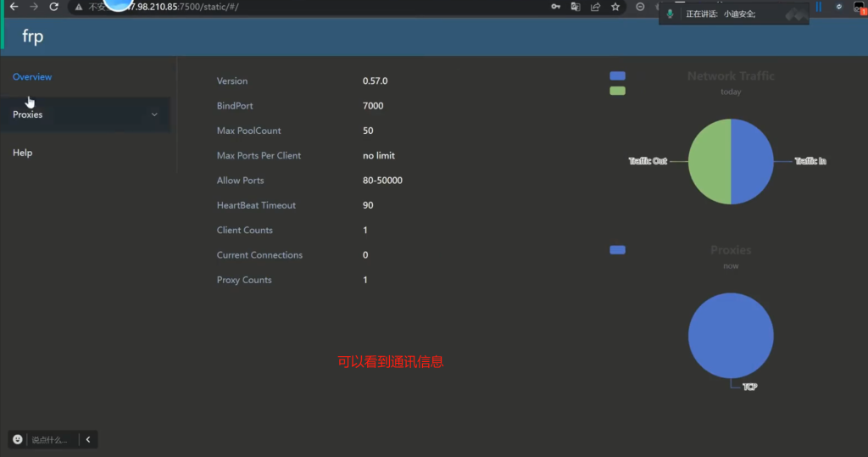Screen dimensions: 868x457
Task: Click the Proxy Counts label
Action: click(x=244, y=281)
